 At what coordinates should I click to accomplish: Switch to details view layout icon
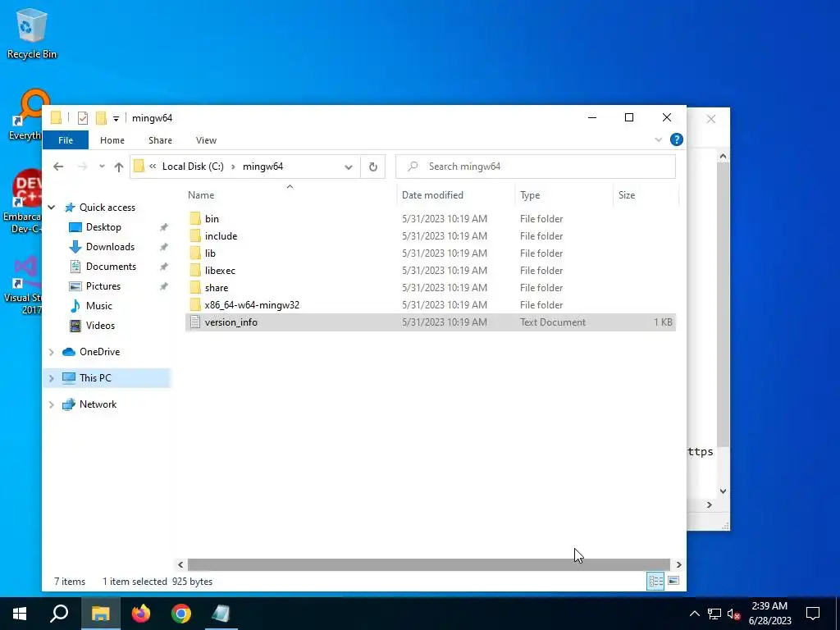pos(655,582)
